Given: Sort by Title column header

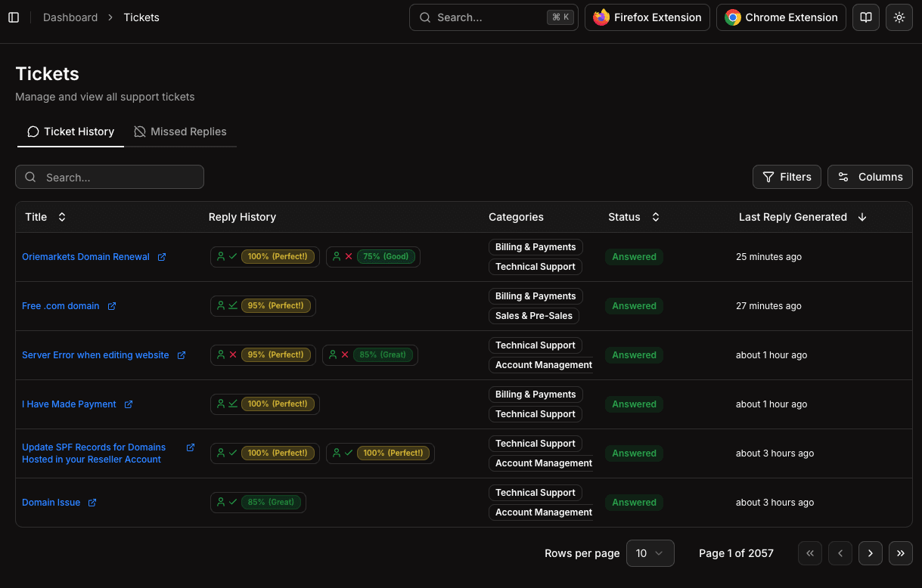Looking at the screenshot, I should 46,217.
